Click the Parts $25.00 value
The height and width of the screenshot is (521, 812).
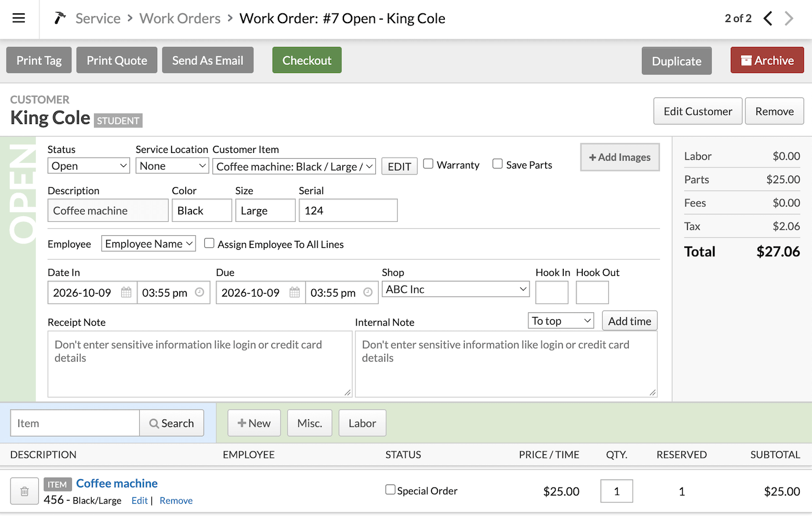point(783,180)
